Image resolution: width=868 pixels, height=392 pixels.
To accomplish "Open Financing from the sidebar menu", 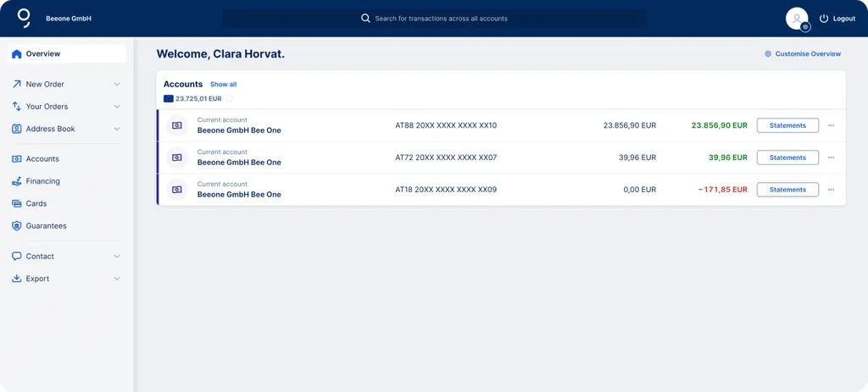I will tap(43, 181).
